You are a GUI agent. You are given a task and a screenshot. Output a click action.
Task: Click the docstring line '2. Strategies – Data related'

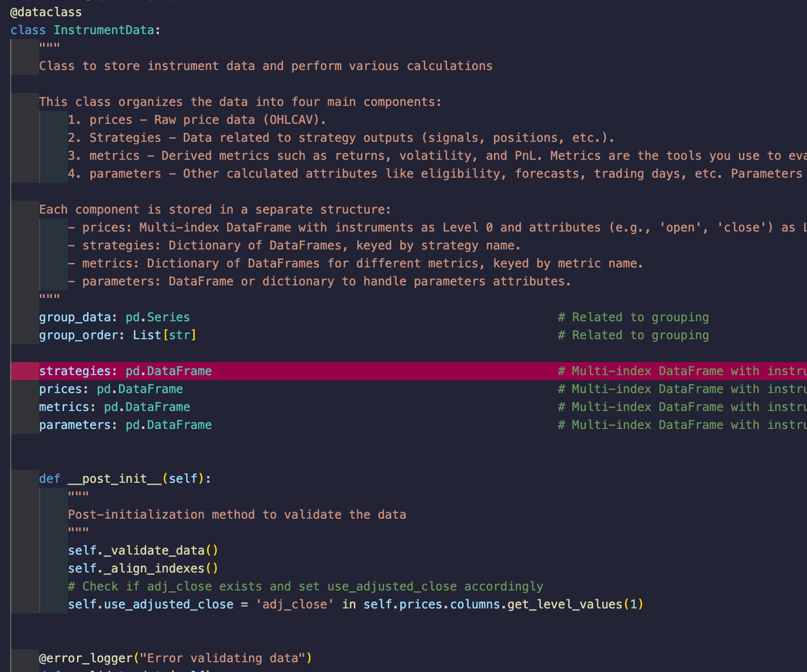tap(341, 138)
